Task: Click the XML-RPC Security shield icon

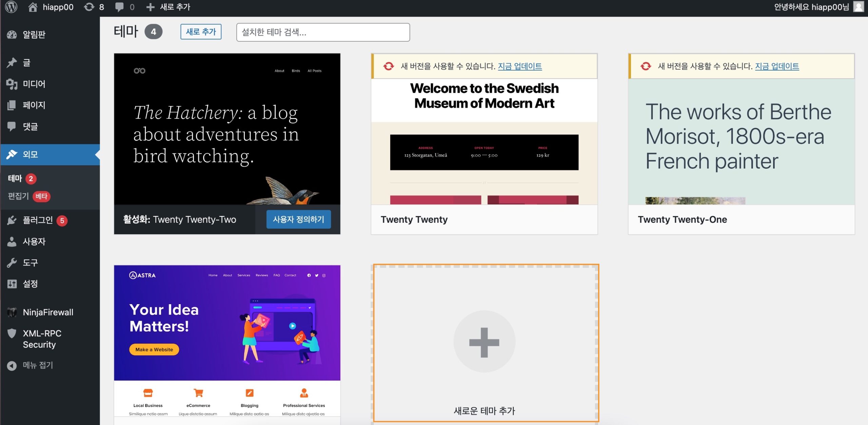Action: (x=12, y=333)
